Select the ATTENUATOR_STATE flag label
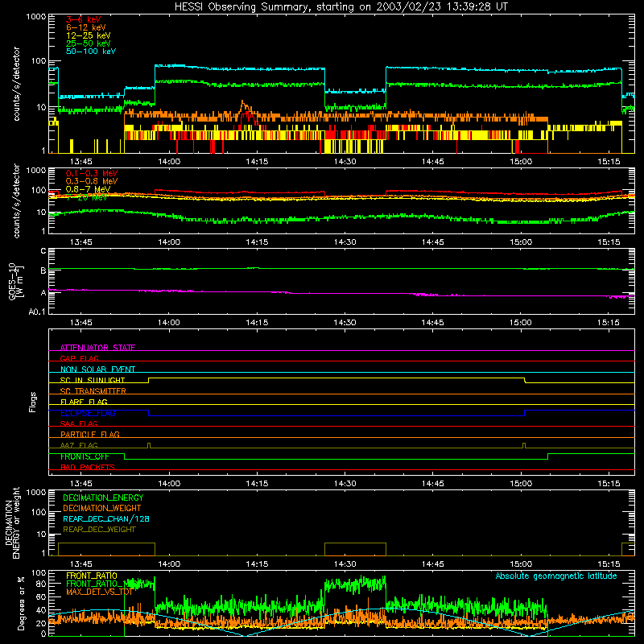The width and height of the screenshot is (644, 644). [x=97, y=348]
